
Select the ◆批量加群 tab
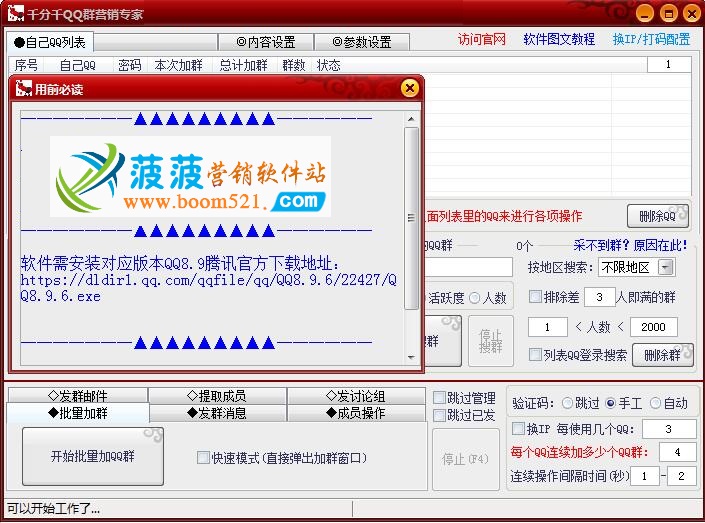click(x=78, y=413)
